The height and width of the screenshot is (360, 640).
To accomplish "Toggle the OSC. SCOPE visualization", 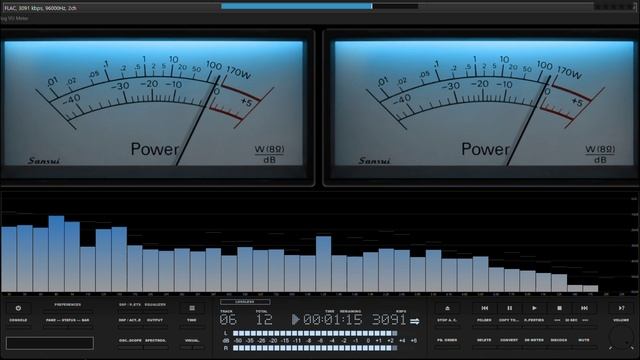I will [x=130, y=340].
